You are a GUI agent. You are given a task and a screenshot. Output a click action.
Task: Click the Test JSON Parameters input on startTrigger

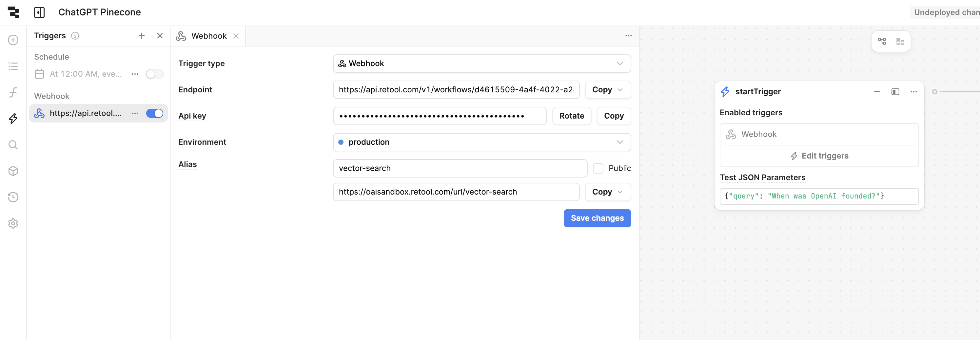(x=819, y=196)
